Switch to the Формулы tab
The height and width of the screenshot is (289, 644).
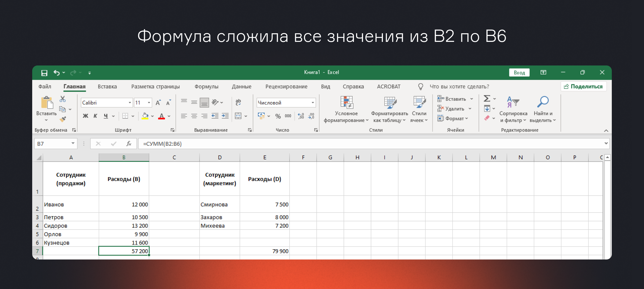pos(206,87)
